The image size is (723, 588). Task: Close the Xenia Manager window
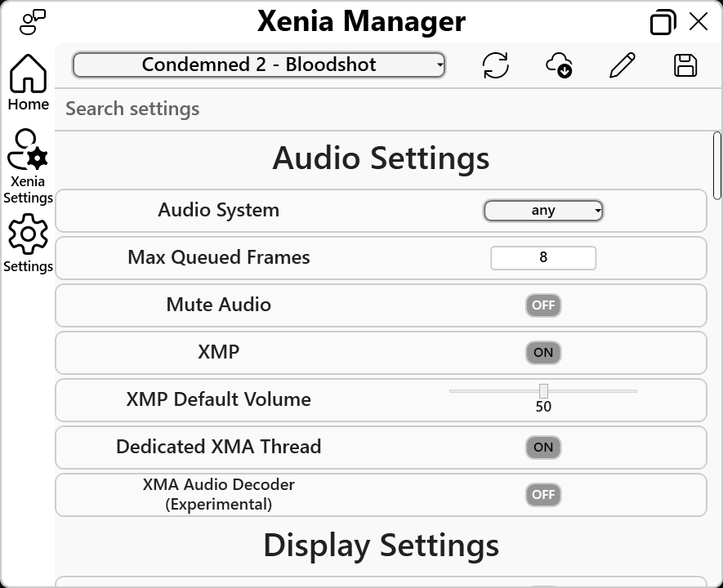point(698,21)
